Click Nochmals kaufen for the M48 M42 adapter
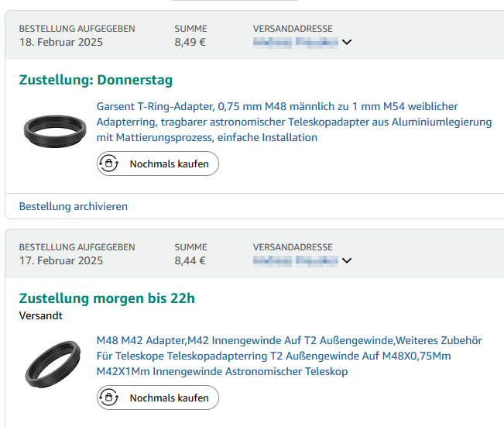 pyautogui.click(x=157, y=398)
